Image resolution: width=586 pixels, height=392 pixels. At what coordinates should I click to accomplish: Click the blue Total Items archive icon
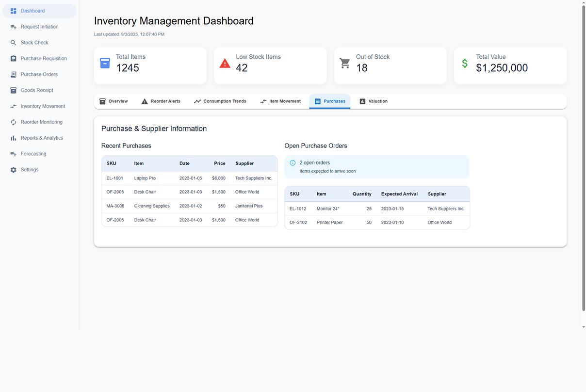coord(105,63)
